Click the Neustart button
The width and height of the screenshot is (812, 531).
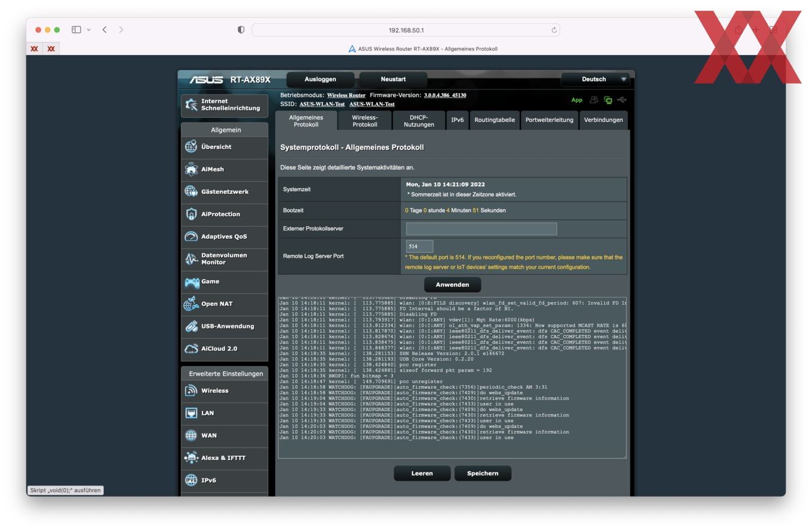point(393,79)
